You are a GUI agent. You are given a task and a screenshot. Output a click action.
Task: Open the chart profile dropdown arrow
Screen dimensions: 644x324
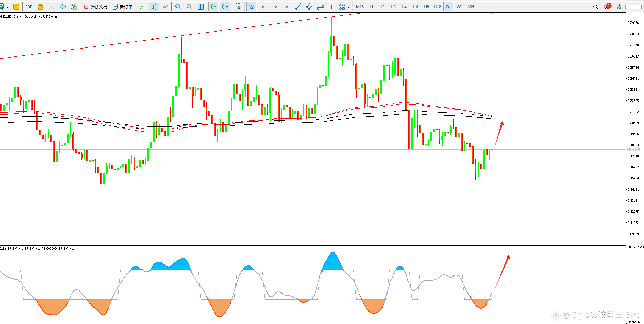click(x=7, y=7)
